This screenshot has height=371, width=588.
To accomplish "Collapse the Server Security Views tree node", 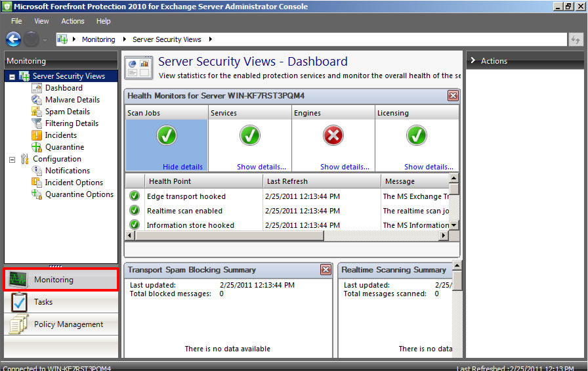I will (12, 76).
